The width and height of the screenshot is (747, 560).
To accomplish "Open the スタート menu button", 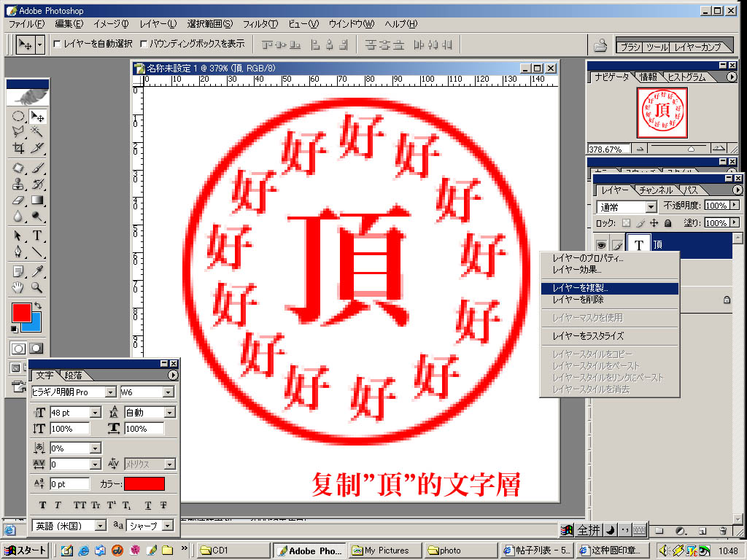I will coord(26,551).
